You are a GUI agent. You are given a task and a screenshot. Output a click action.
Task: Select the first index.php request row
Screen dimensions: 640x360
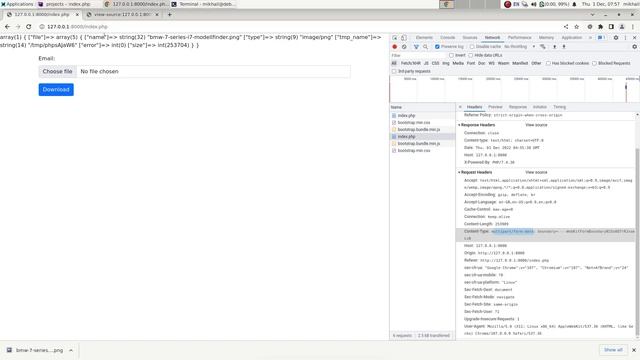[x=422, y=116]
